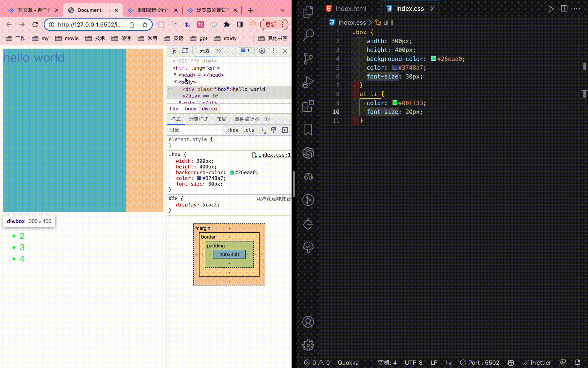This screenshot has width=588, height=368.
Task: Toggle the .cls class editor
Action: pyautogui.click(x=248, y=130)
